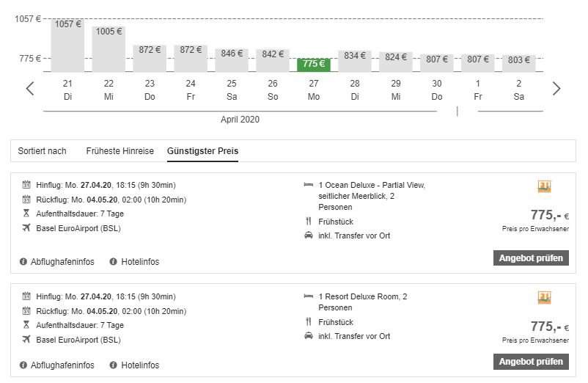The width and height of the screenshot is (588, 383).
Task: Choose the 803 € bar for 2 Sa
Action: (x=519, y=62)
